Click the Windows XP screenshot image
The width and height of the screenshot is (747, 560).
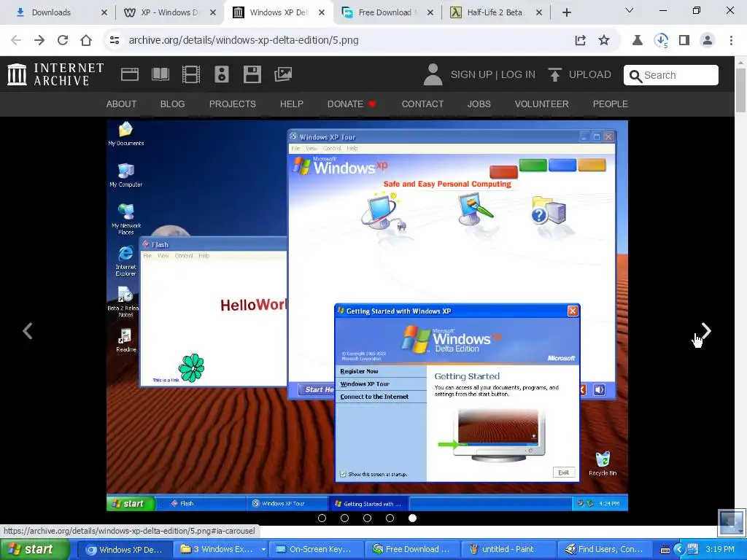click(367, 316)
